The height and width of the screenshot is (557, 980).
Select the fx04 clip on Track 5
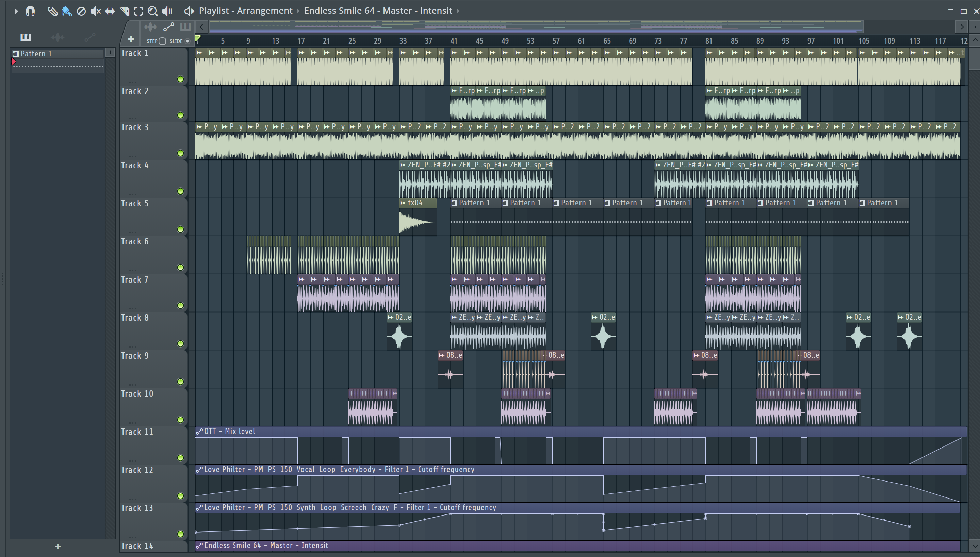click(x=418, y=217)
